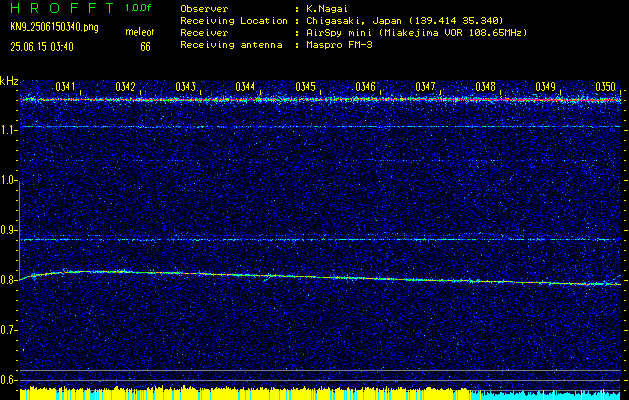Screen dimensions: 629x400
Task: Click the 0350 time marker
Action: [x=605, y=87]
